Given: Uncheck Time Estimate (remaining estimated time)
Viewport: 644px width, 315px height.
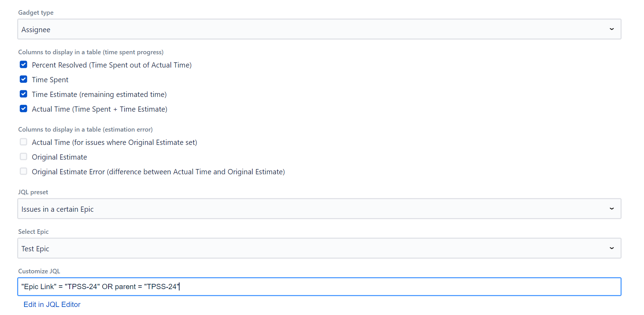Looking at the screenshot, I should 23,94.
